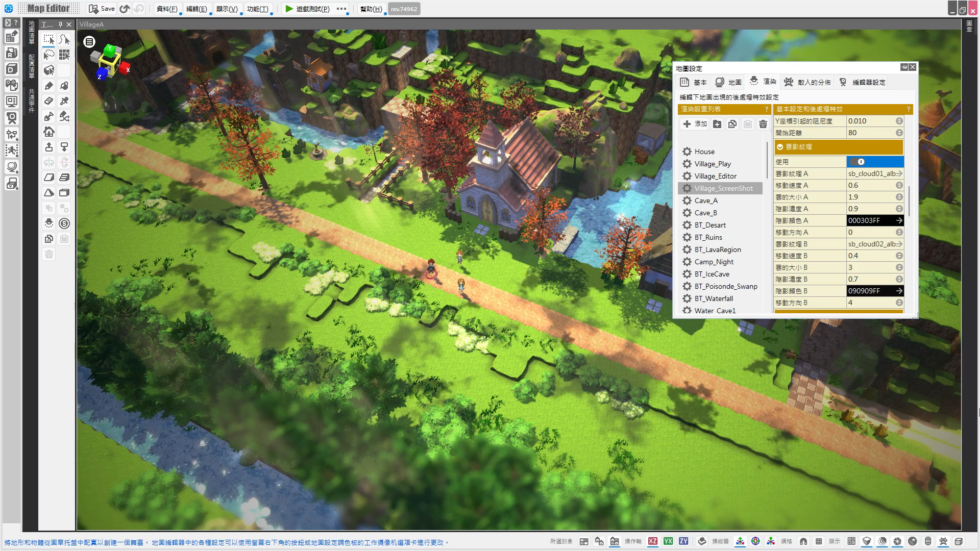Viewport: 980px width, 551px height.
Task: Select the XZ operation axis button
Action: click(x=653, y=541)
